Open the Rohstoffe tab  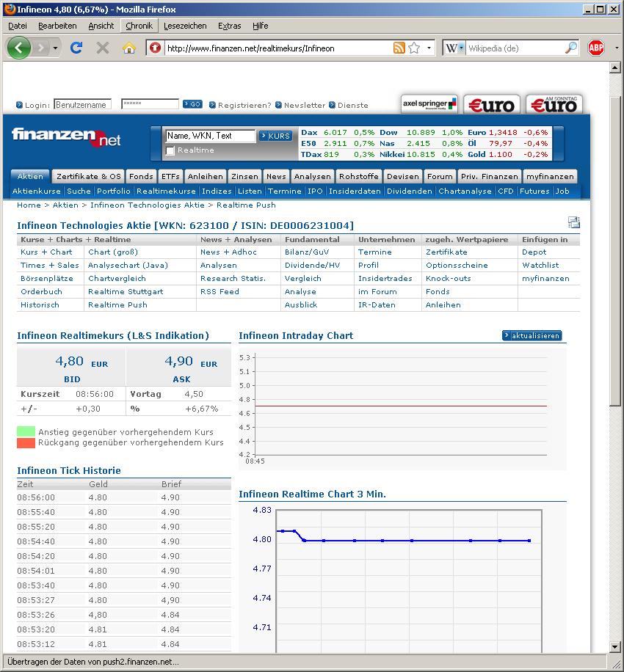pos(358,176)
